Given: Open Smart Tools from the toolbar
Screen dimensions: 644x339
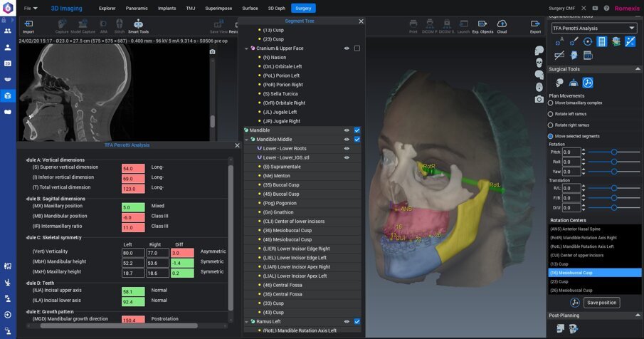Looking at the screenshot, I should 138,26.
